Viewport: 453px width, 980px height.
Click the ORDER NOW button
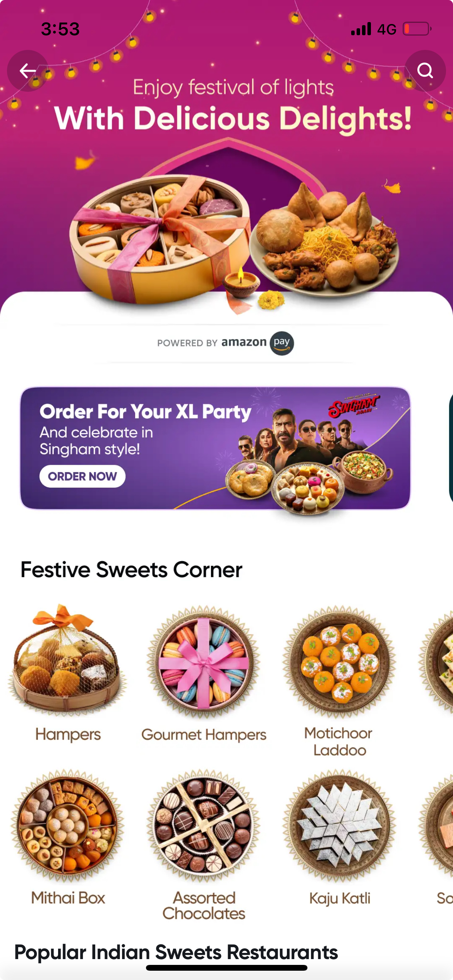click(x=82, y=476)
